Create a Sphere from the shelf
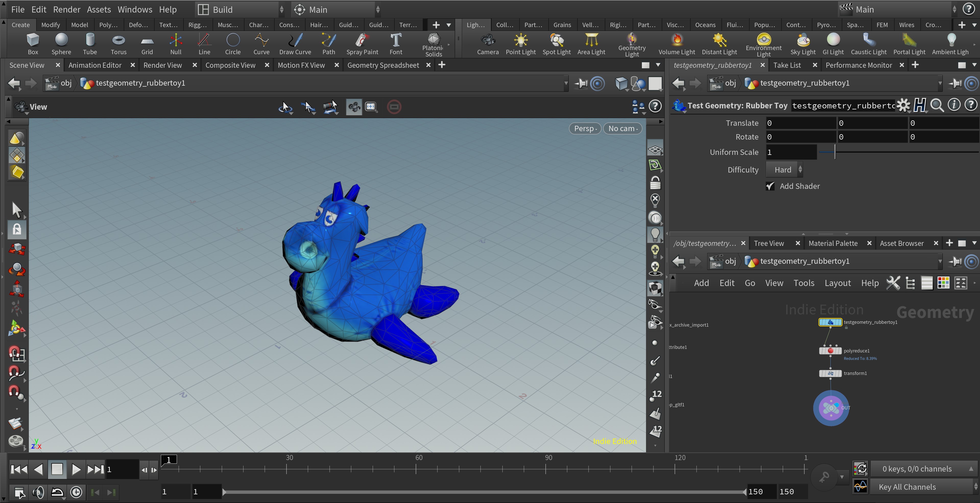 click(x=61, y=43)
